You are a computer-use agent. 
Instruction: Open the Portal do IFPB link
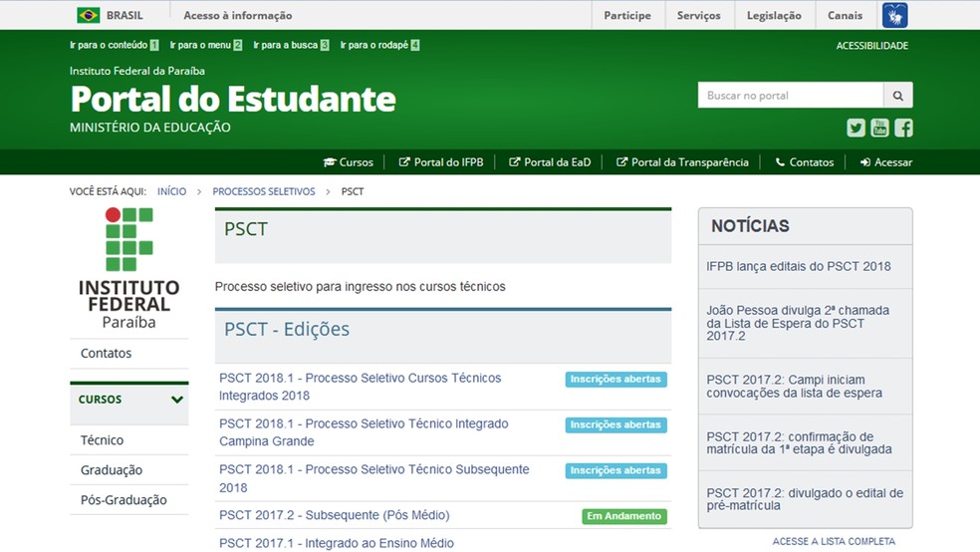(x=441, y=162)
